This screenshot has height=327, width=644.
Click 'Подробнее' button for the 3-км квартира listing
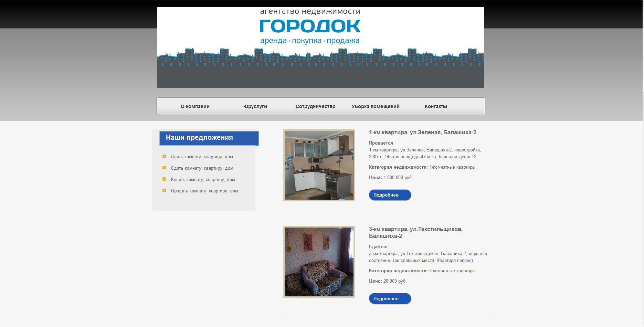(390, 298)
